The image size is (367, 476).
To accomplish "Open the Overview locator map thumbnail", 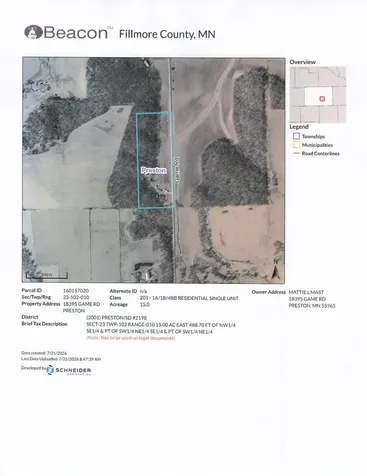I will tap(318, 95).
